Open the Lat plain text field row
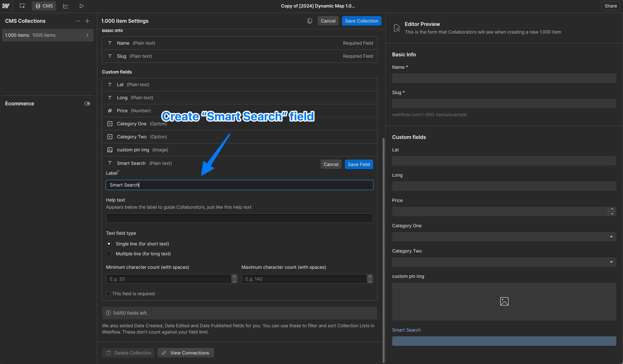Screen dimensions: 623x364 (239, 85)
